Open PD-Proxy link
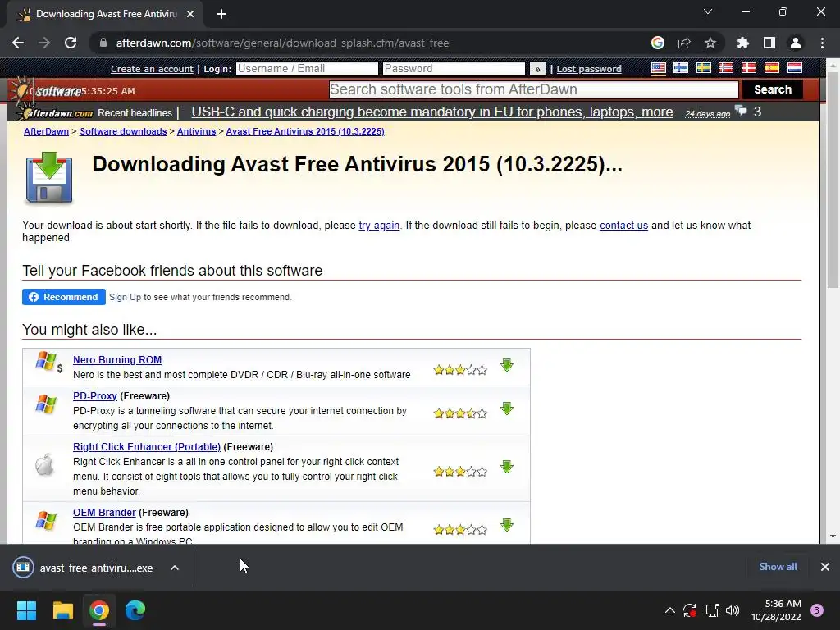 click(95, 396)
